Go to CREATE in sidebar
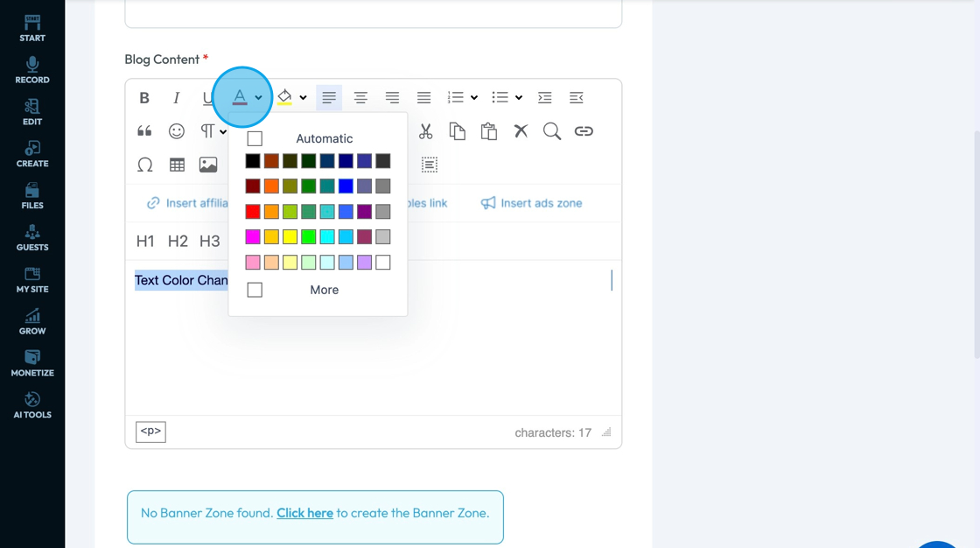 [x=32, y=154]
